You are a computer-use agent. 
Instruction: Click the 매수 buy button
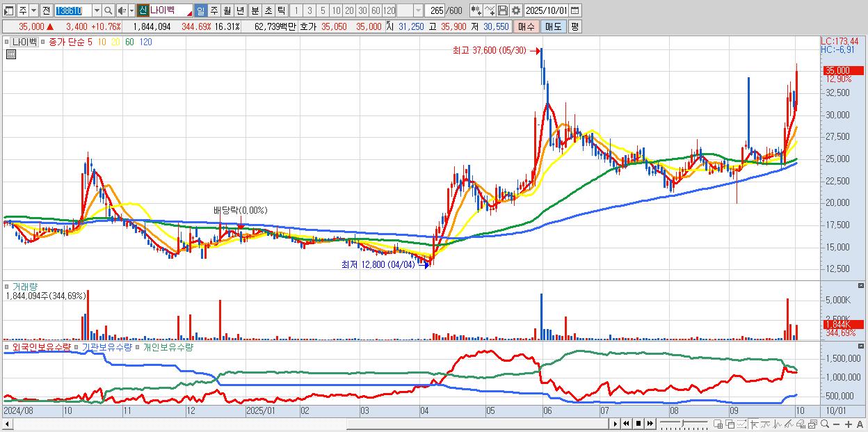coord(527,26)
